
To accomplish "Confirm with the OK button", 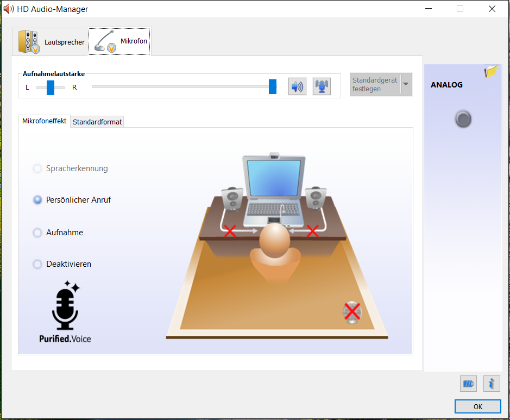I will click(478, 406).
